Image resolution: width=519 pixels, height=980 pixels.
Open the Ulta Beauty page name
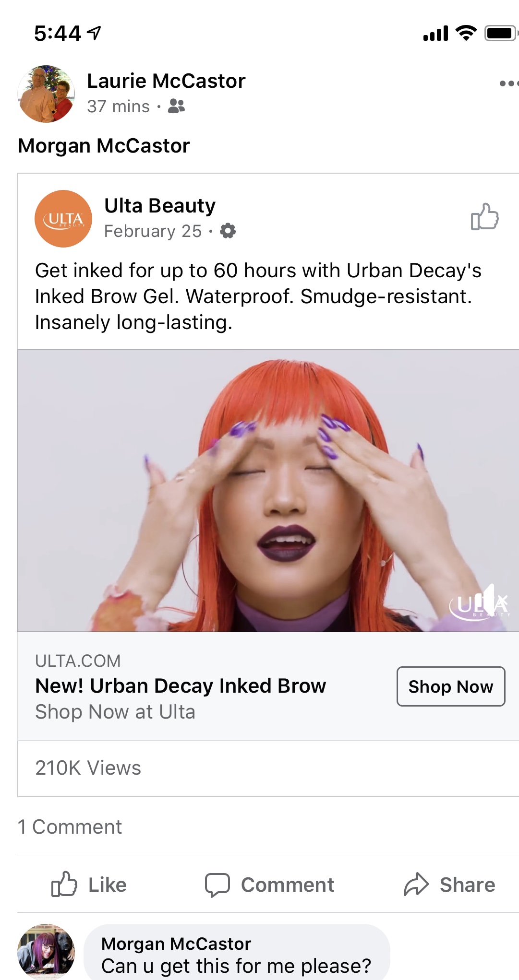pos(160,206)
